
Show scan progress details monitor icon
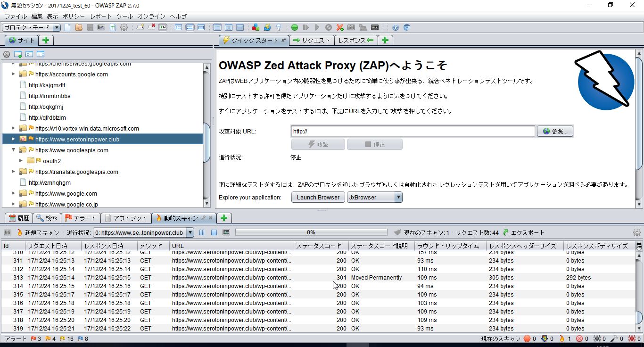pyautogui.click(x=226, y=232)
